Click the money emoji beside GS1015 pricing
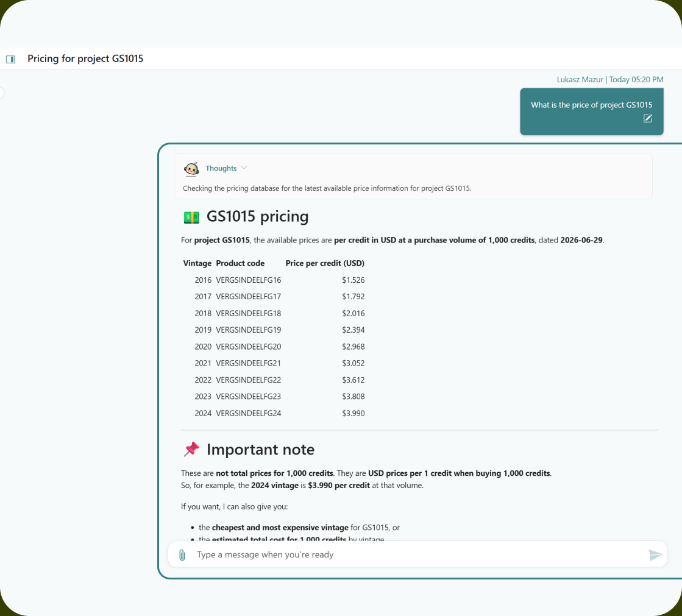682x616 pixels. click(191, 217)
